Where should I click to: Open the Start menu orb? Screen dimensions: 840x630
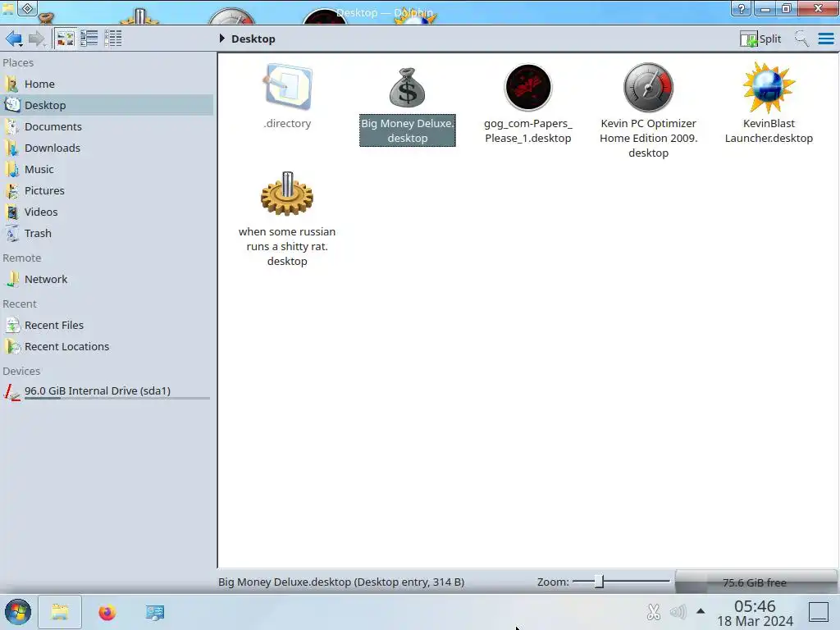click(x=18, y=612)
